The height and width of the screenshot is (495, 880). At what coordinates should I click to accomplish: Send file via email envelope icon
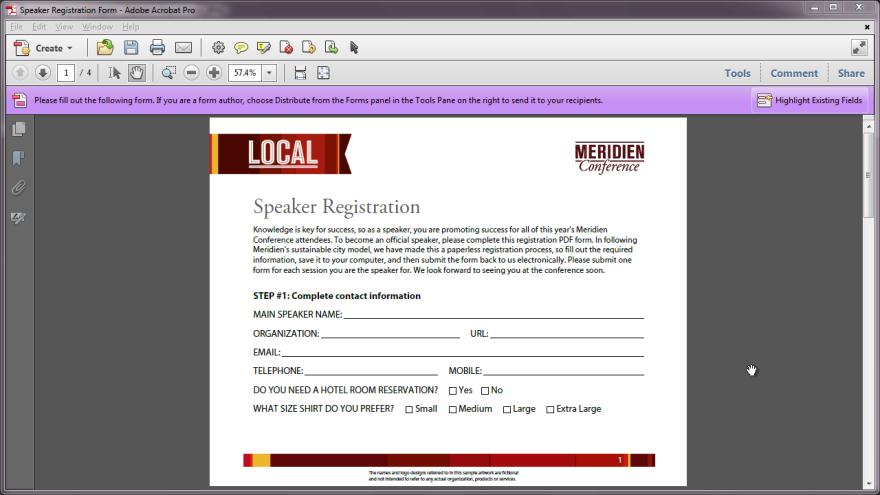(x=184, y=48)
